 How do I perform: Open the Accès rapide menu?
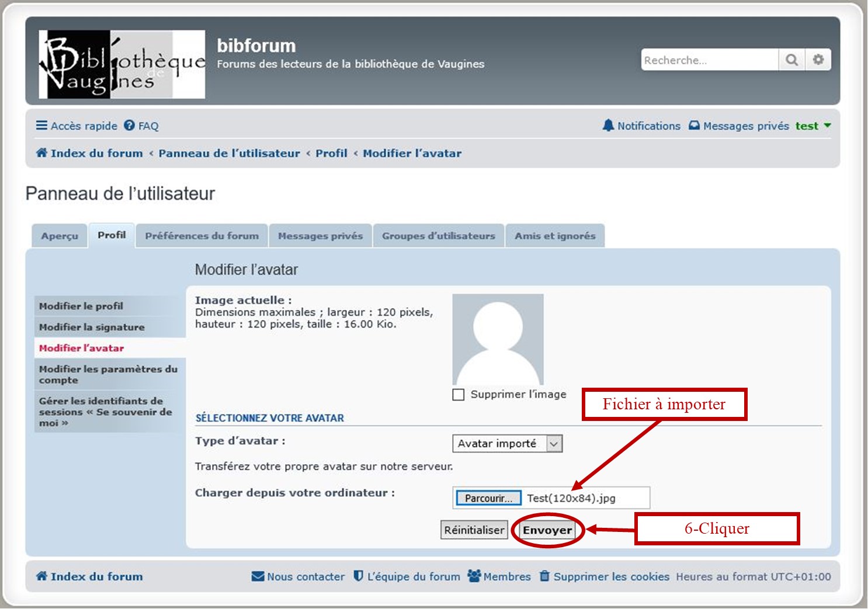point(77,126)
